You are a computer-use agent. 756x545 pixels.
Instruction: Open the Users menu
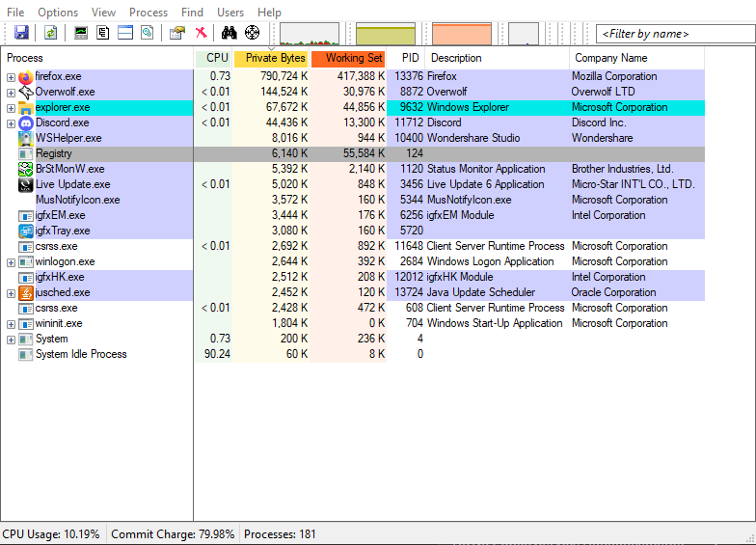(230, 12)
